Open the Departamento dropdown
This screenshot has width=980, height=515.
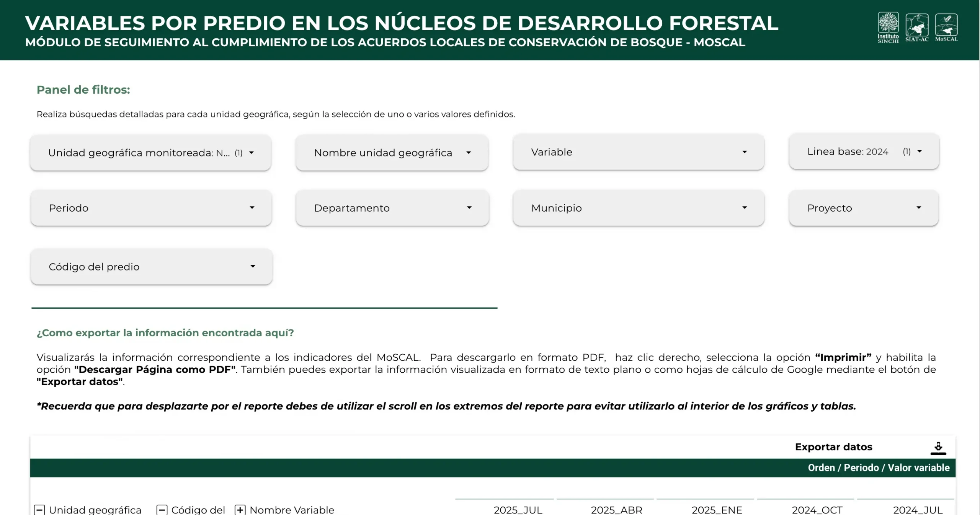pyautogui.click(x=392, y=208)
